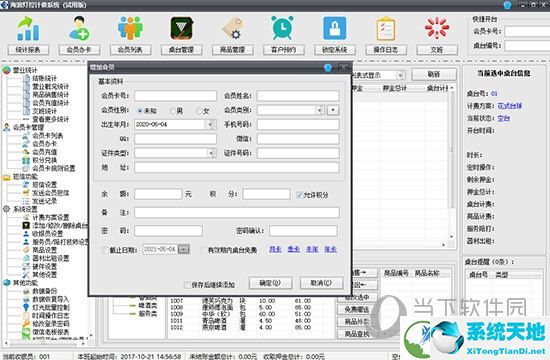The image size is (550, 360).
Task: Open 计费方案设置 in the sidebar
Action: click(x=51, y=218)
